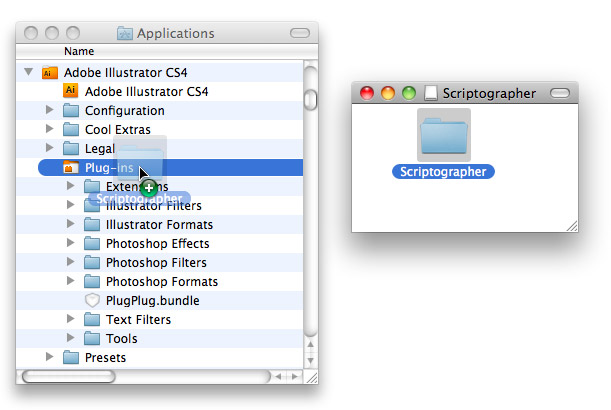The width and height of the screenshot is (611, 410).
Task: Click the horizontal scrollbar right arrow
Action: pyautogui.click(x=295, y=376)
